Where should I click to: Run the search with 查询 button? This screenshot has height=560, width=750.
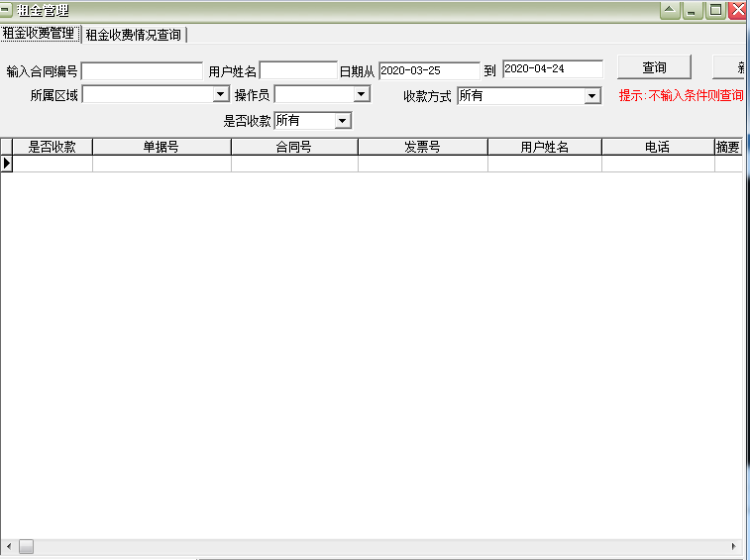click(654, 67)
